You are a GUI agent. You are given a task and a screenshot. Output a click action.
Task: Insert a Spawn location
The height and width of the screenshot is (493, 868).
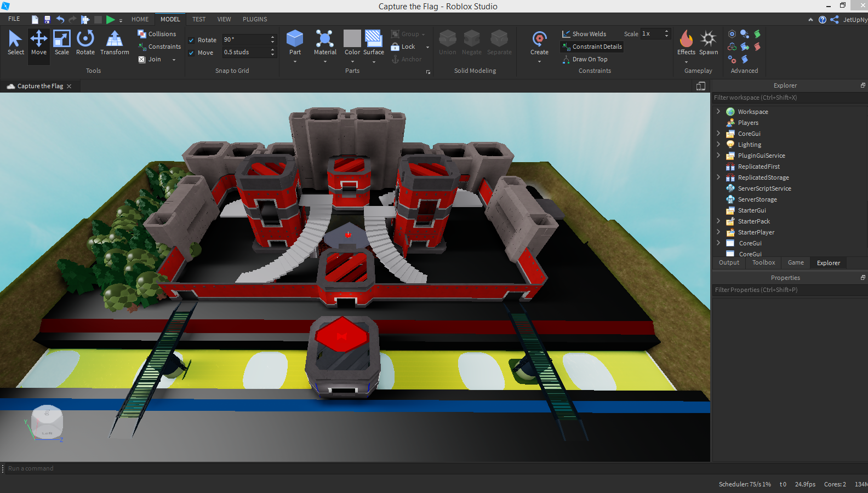pyautogui.click(x=709, y=43)
